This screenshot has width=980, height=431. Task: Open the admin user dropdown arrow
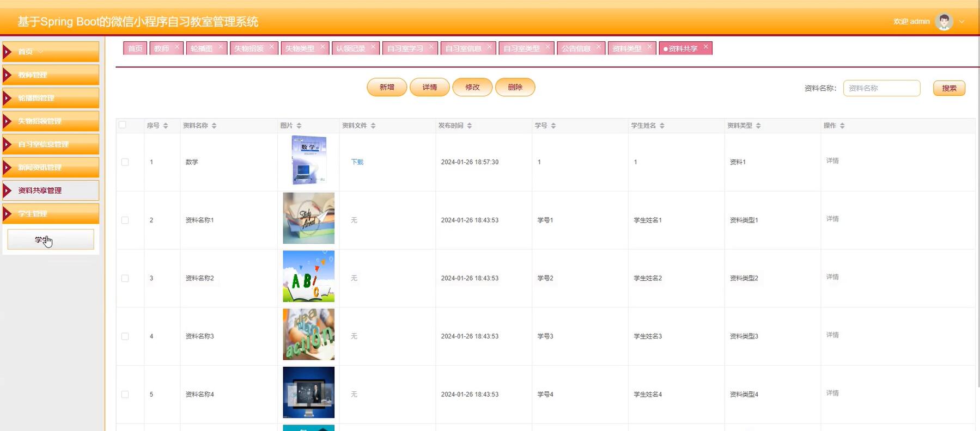pyautogui.click(x=962, y=22)
